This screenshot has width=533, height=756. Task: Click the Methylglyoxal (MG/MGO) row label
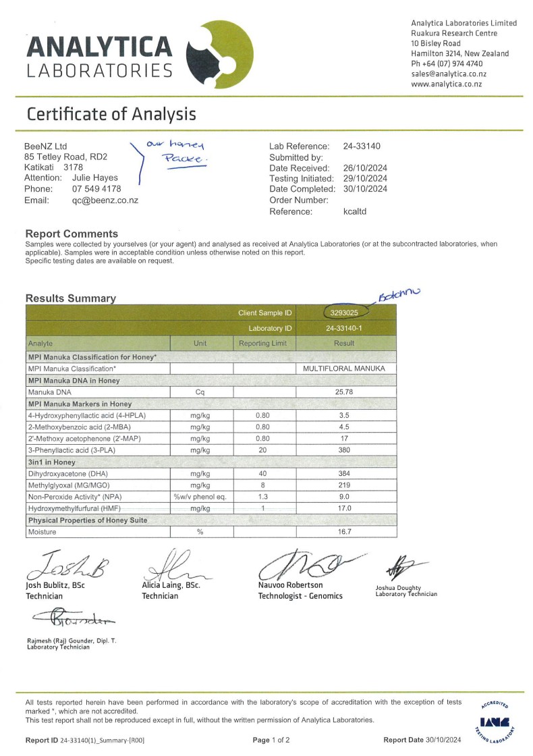69,485
